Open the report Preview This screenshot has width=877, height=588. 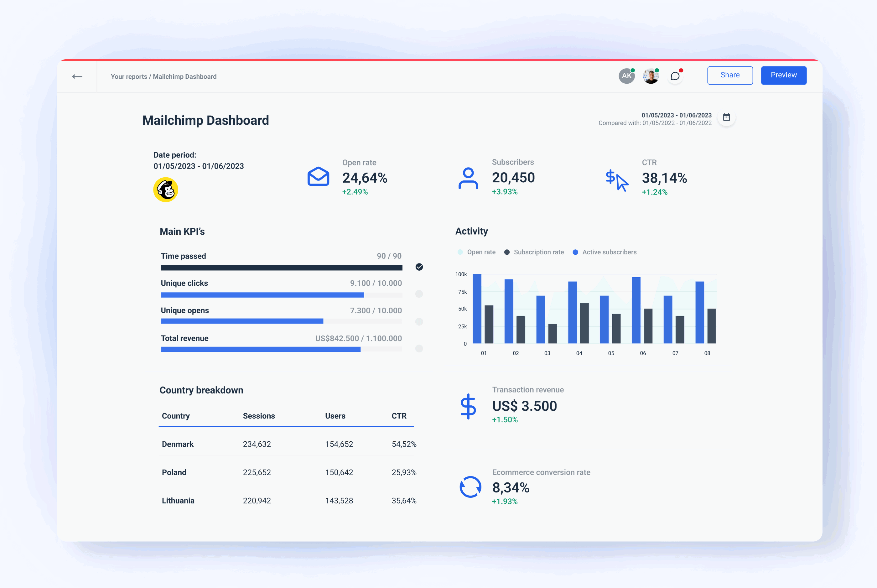pos(783,75)
